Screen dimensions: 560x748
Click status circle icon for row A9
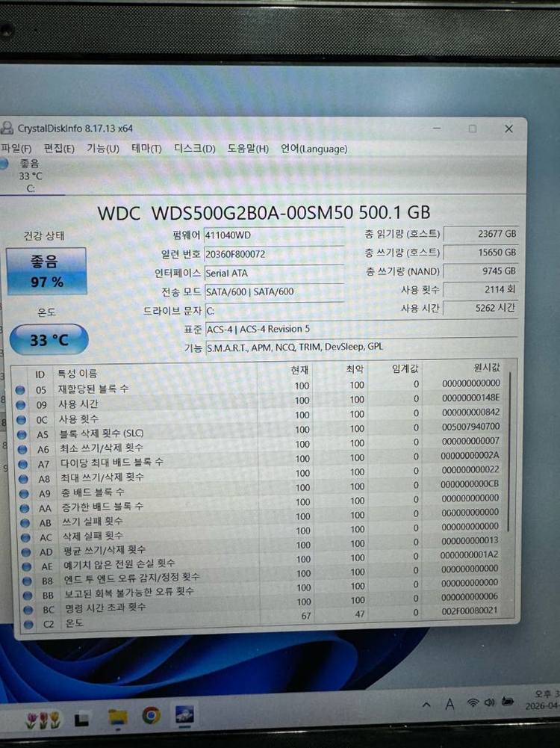point(25,494)
